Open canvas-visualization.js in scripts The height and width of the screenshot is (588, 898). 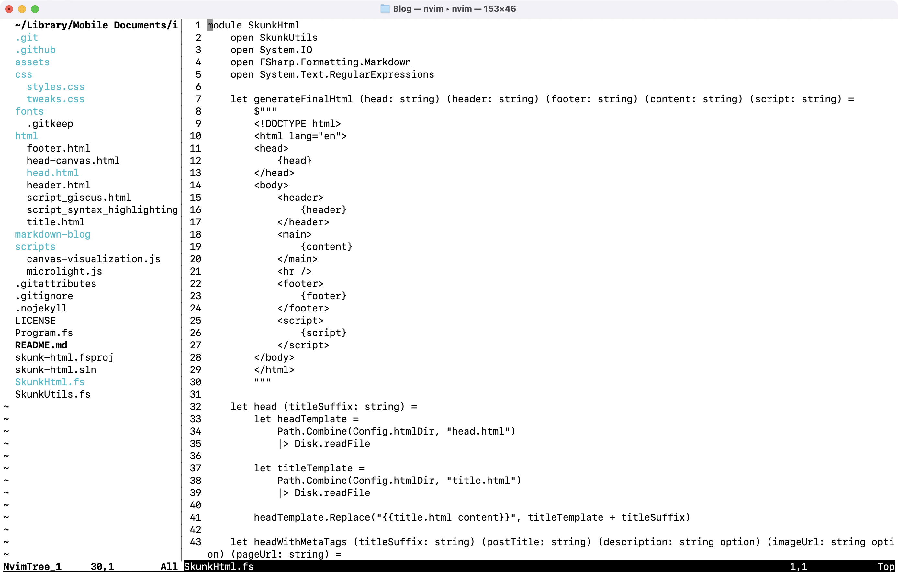coord(93,259)
